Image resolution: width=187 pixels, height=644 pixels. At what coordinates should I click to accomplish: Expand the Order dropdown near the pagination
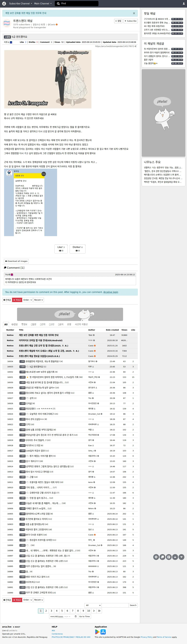[x=28, y=600]
